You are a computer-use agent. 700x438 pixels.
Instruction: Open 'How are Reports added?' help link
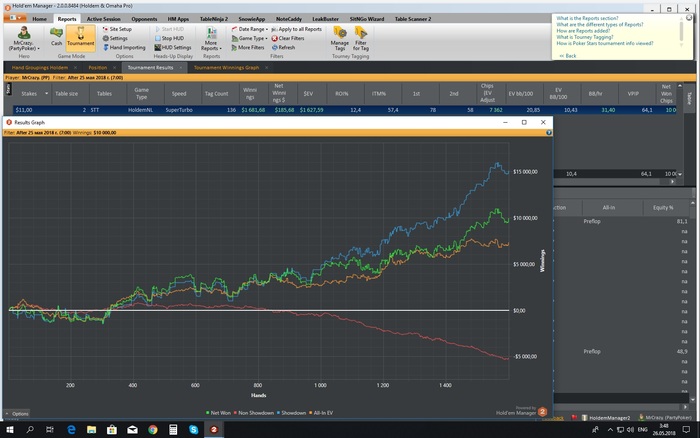click(583, 31)
